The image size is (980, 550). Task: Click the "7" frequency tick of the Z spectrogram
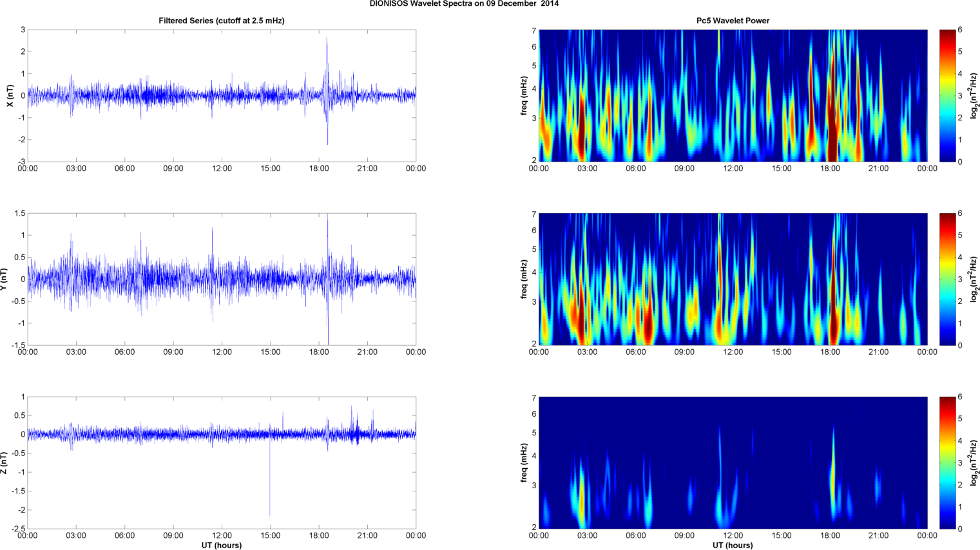point(534,398)
